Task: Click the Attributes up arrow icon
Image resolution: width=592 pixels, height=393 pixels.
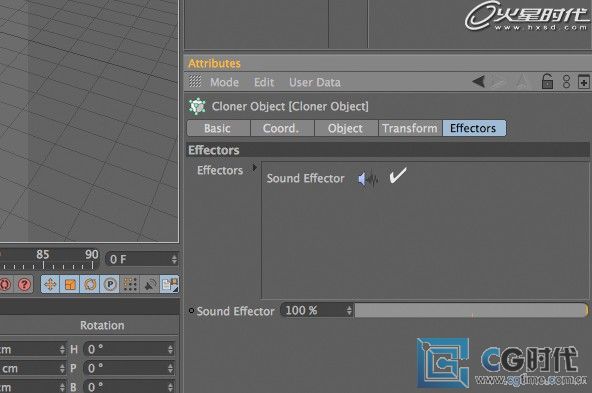Action: (x=522, y=81)
